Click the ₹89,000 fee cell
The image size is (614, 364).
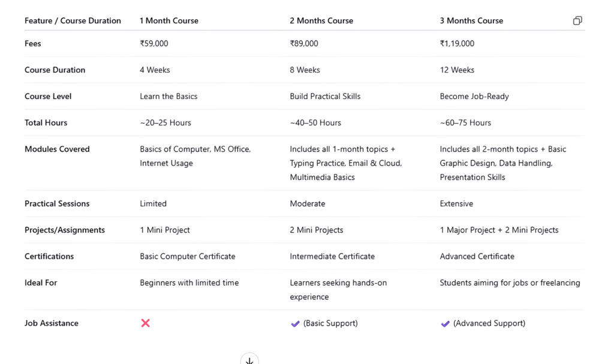click(304, 44)
